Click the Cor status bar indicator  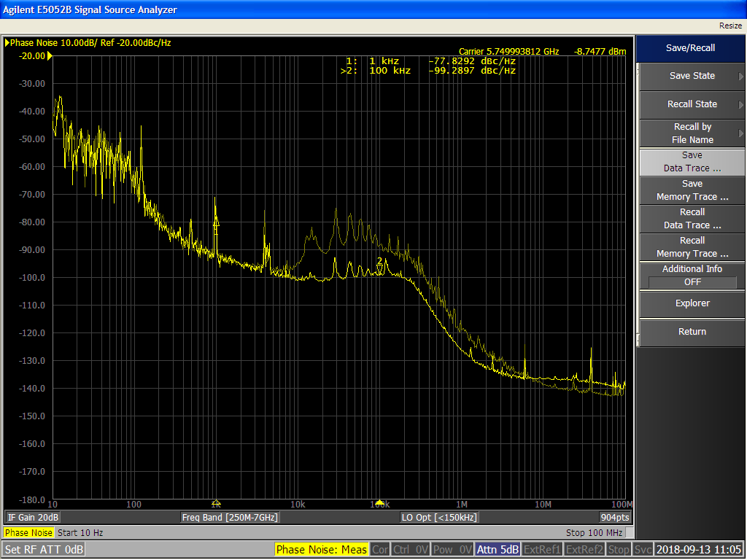click(380, 550)
